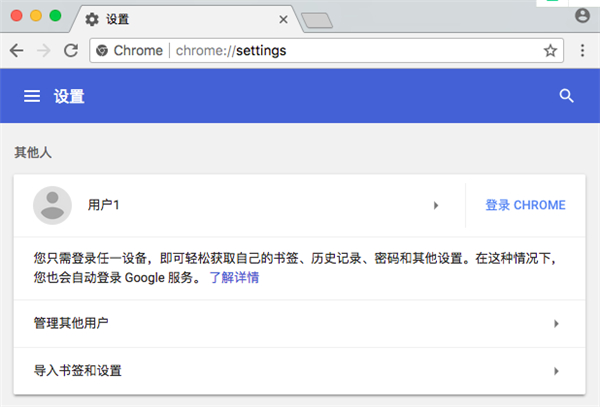Click the search icon in the settings header
Image resolution: width=600 pixels, height=407 pixels.
[567, 96]
